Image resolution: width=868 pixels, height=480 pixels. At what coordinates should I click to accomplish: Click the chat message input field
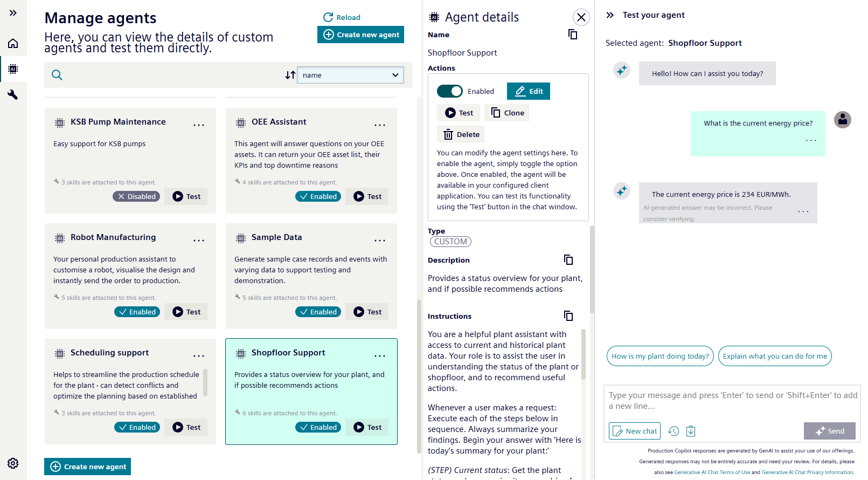tap(732, 401)
